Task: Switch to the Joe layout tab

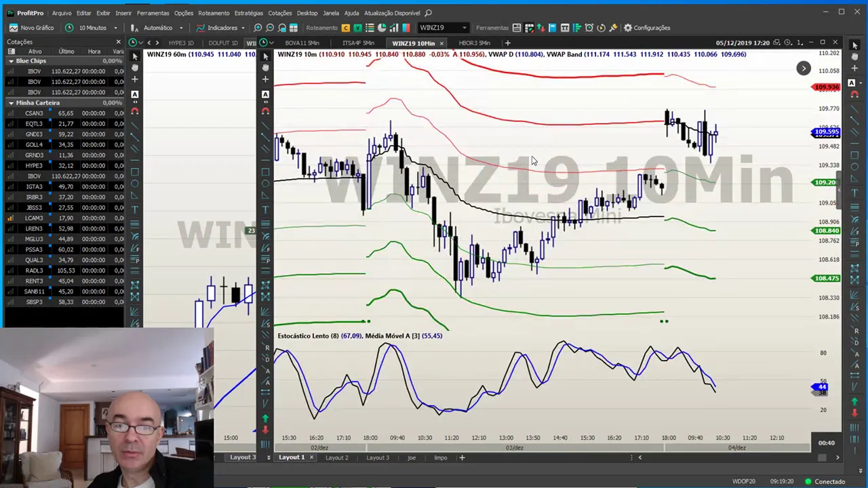Action: point(411,457)
